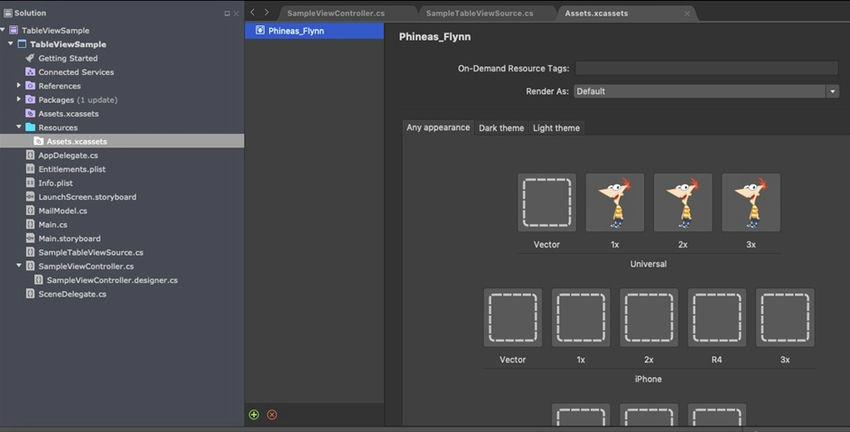
Task: Click the Phineas_Flynn image set icon
Action: click(260, 30)
